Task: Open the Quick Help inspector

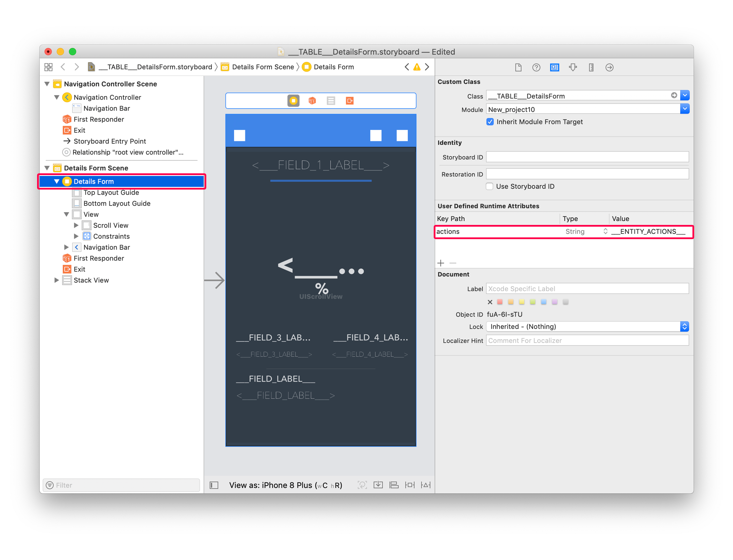Action: pyautogui.click(x=536, y=68)
